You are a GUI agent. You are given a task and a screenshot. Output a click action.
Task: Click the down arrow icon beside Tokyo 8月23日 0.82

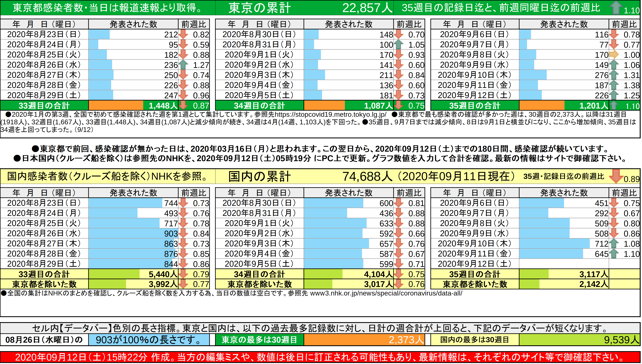(183, 35)
